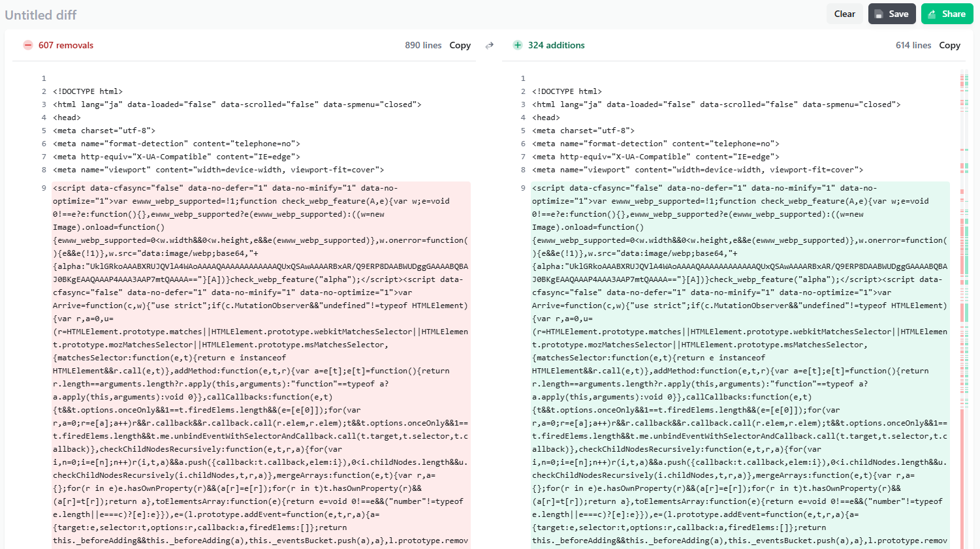Click the swap panes arrow icon

pyautogui.click(x=490, y=45)
